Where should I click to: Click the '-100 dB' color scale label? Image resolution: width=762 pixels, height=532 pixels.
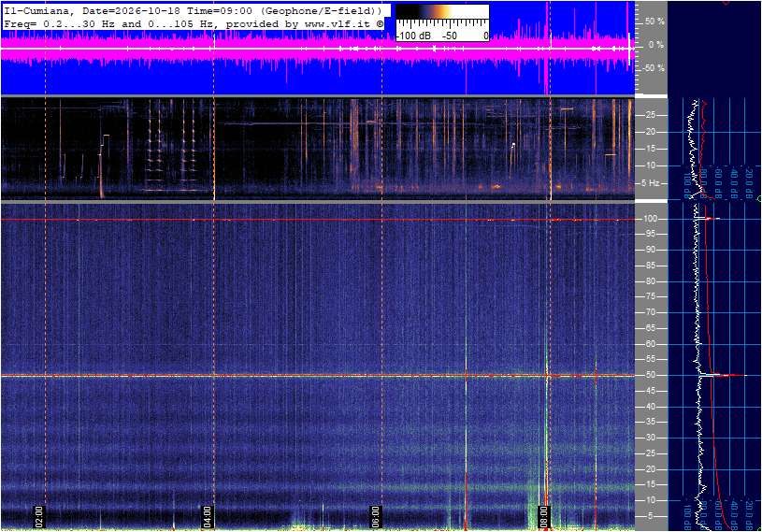[x=413, y=36]
